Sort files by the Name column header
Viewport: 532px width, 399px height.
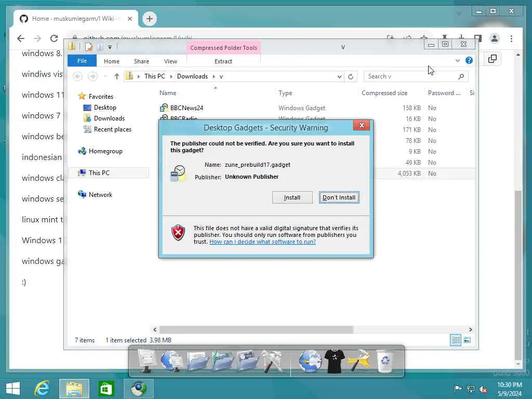168,93
